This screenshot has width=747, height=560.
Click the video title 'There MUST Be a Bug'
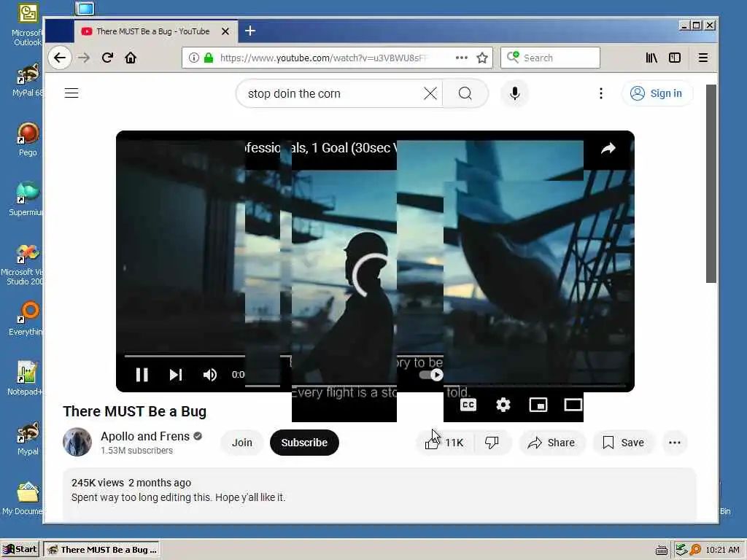135,411
